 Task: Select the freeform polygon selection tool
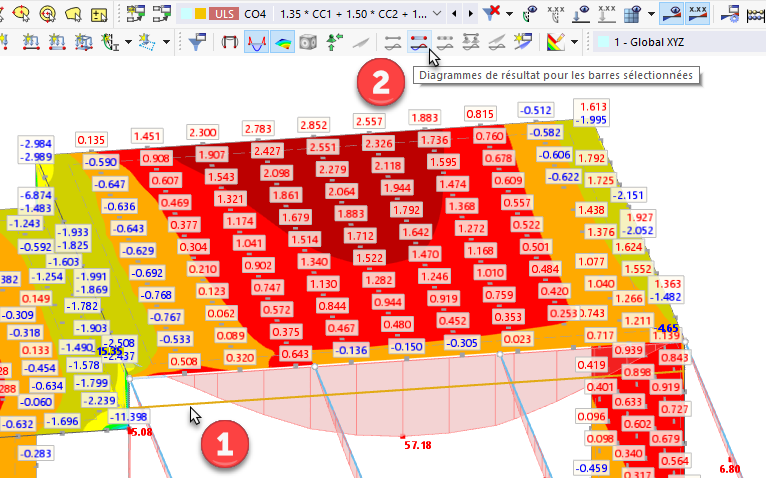(x=73, y=14)
